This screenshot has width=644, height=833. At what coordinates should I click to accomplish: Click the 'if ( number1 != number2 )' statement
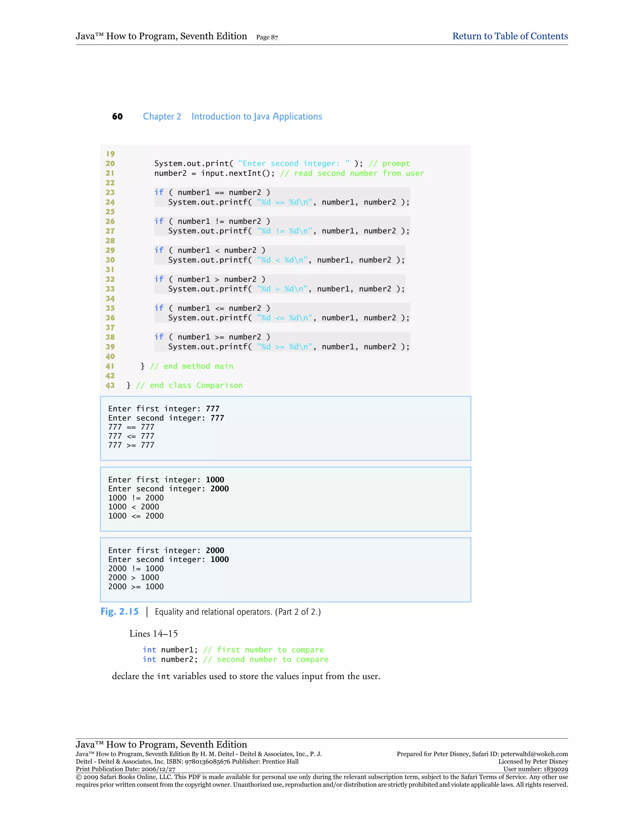click(x=212, y=221)
